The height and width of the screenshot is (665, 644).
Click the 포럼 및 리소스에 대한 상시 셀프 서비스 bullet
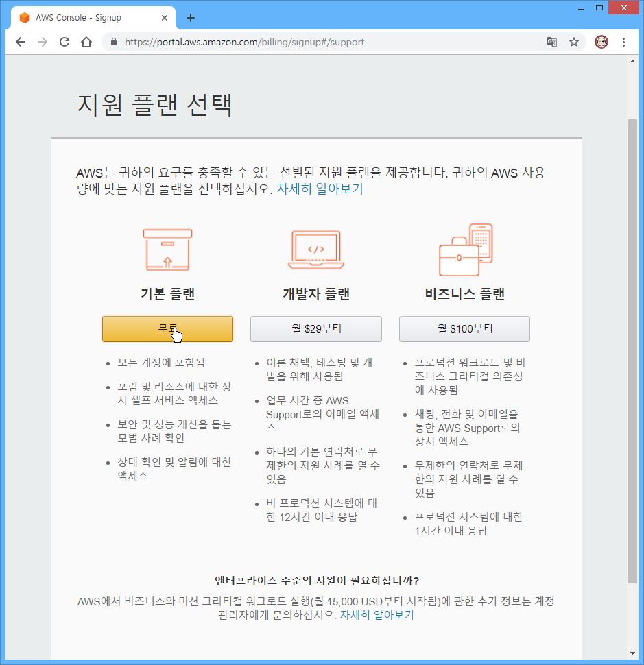pyautogui.click(x=174, y=394)
